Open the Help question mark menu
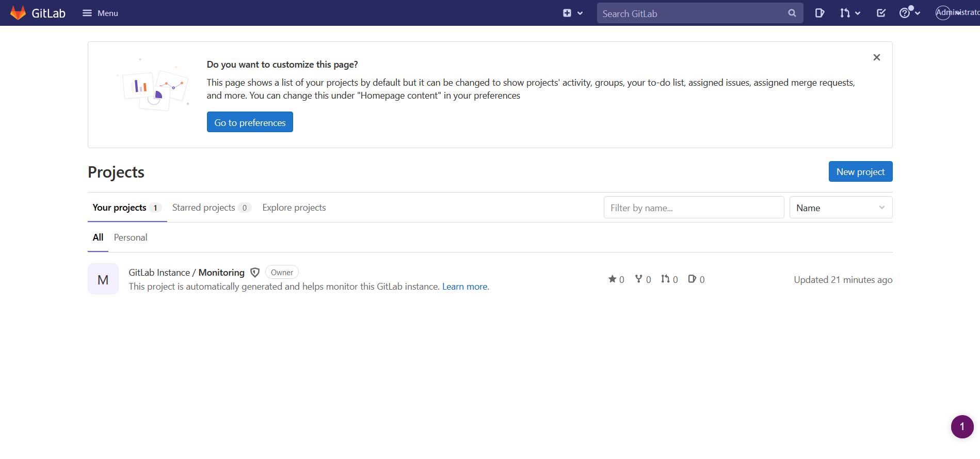Viewport: 980px width, 459px height. click(909, 13)
